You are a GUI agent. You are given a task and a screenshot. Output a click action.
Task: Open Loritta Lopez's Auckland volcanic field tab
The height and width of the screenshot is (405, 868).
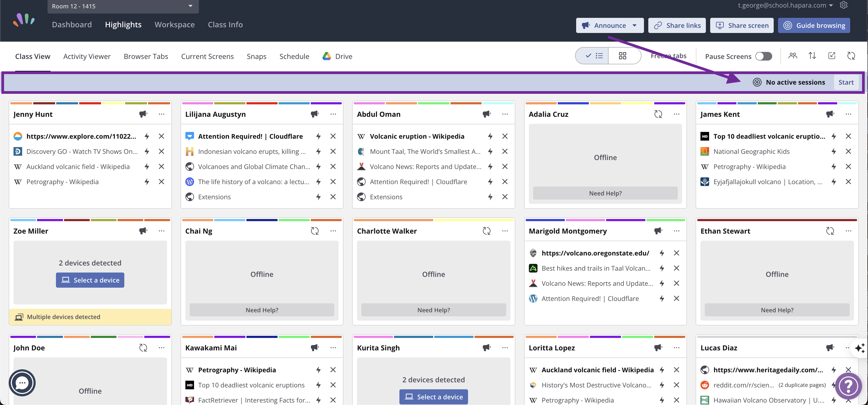pyautogui.click(x=597, y=370)
